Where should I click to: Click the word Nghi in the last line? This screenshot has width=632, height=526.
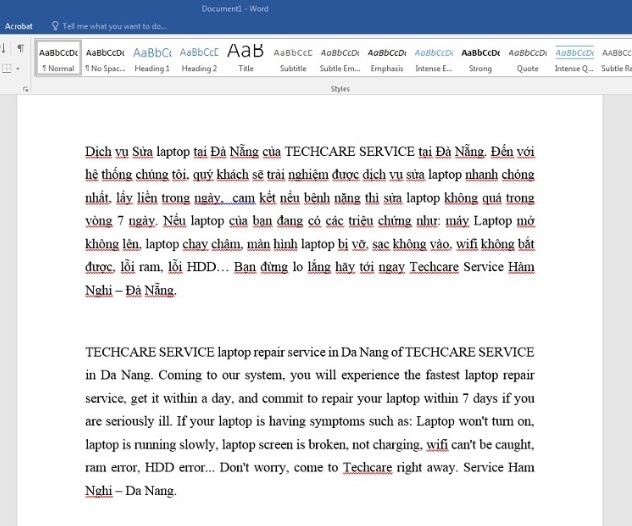pyautogui.click(x=98, y=491)
